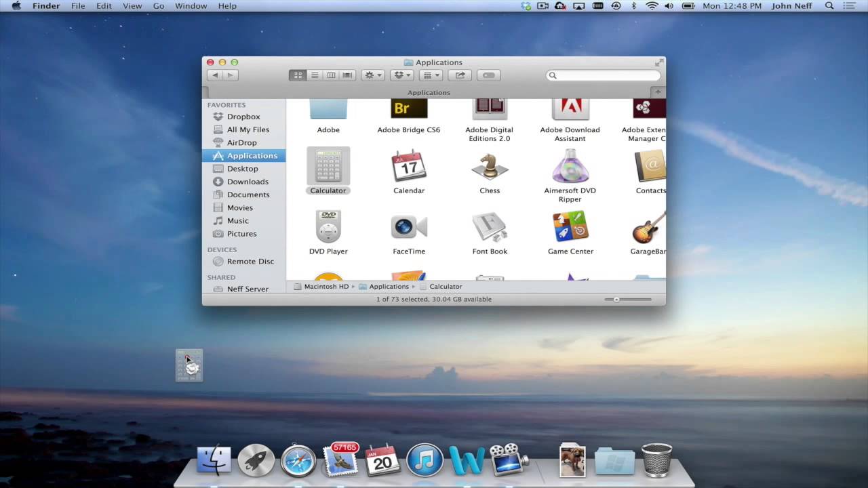Select the Chess app icon
The image size is (868, 488).
(490, 166)
